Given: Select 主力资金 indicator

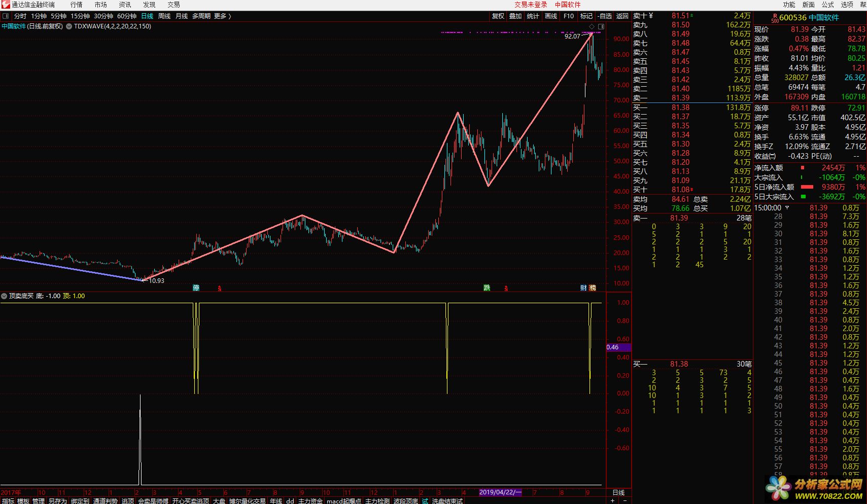Looking at the screenshot, I should (310, 501).
